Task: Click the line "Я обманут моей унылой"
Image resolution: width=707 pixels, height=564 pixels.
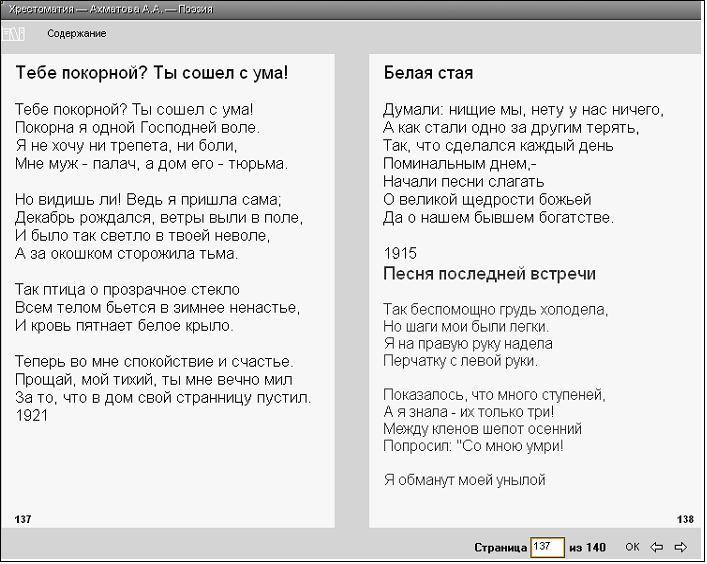Action: (x=464, y=480)
